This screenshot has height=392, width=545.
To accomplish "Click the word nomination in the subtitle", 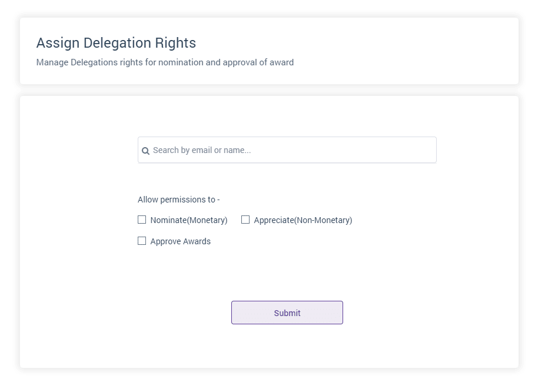I will point(181,62).
